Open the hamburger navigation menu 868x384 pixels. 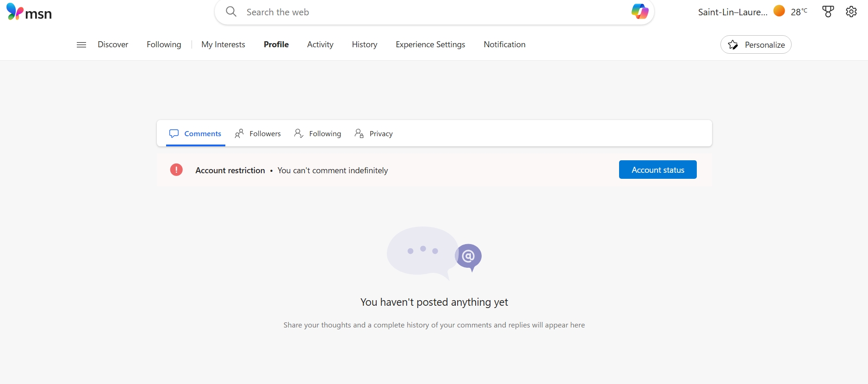[x=81, y=44]
